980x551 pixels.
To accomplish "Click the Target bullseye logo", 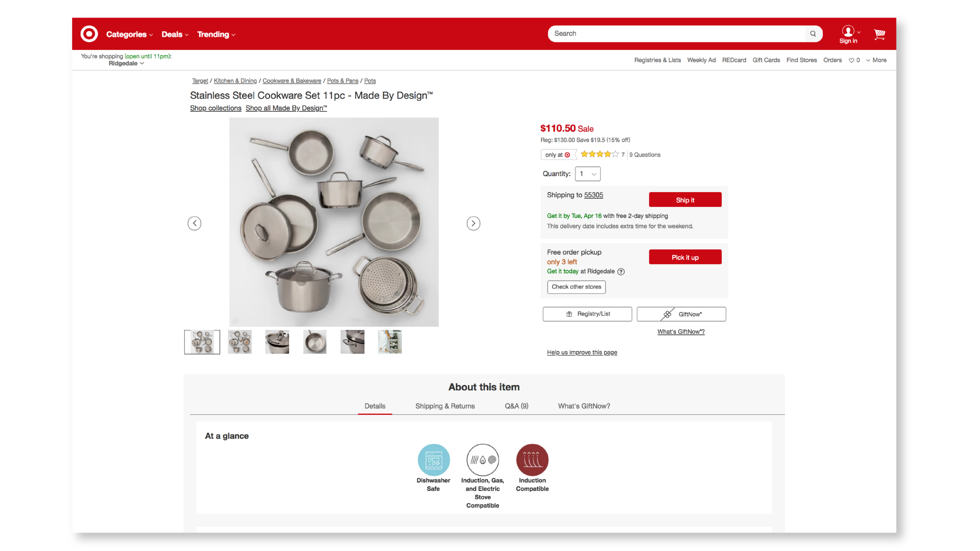I will tap(89, 34).
